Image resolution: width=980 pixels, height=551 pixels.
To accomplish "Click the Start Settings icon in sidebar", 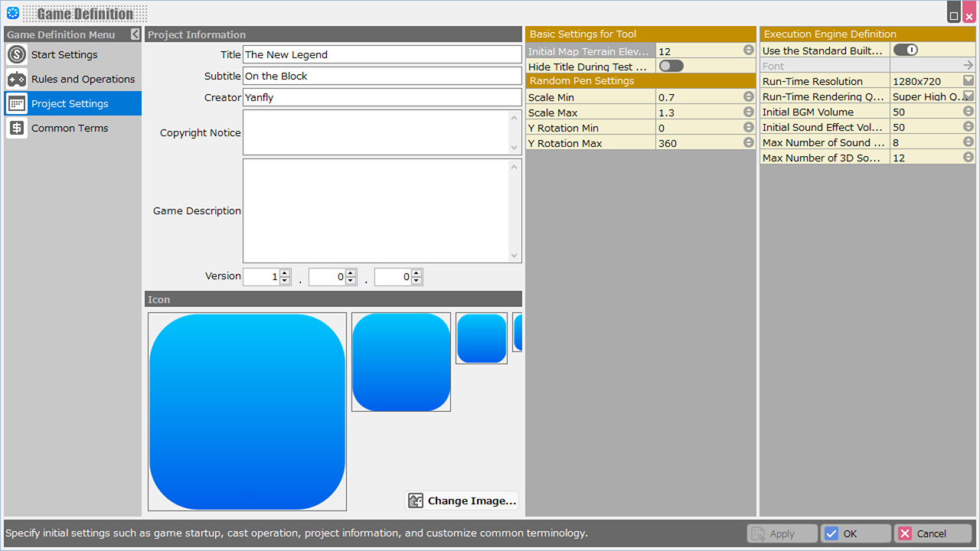I will tap(17, 54).
